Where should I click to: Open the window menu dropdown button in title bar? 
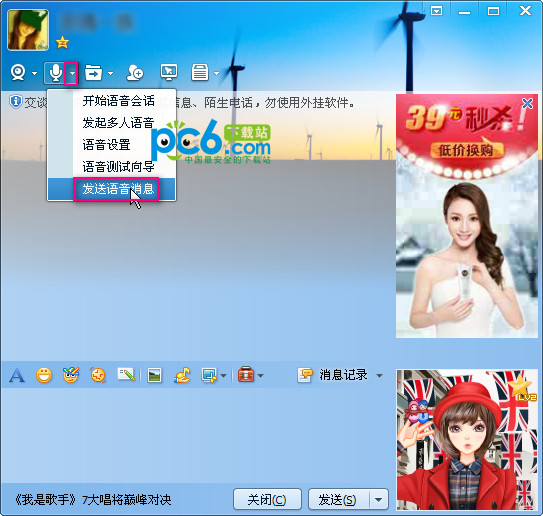tap(436, 11)
